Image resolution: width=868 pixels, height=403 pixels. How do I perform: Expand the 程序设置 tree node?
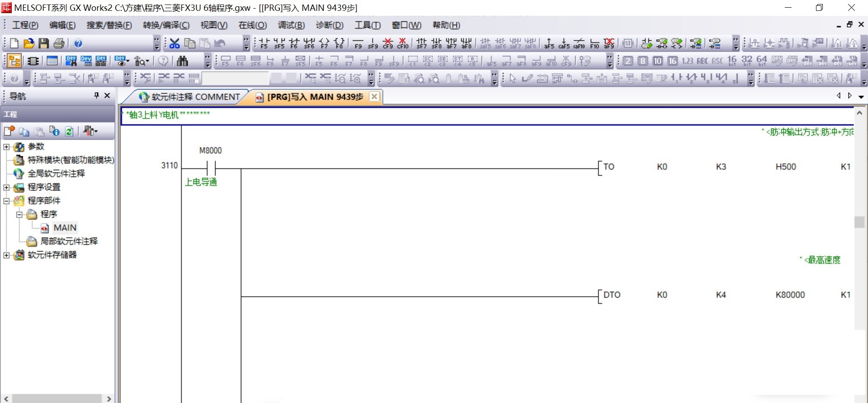coord(6,187)
